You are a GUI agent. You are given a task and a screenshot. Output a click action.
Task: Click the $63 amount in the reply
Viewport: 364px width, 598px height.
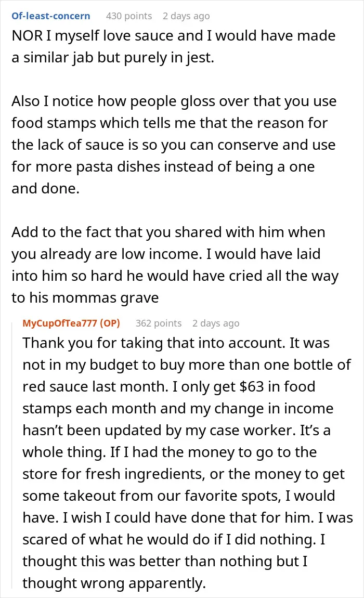tap(252, 387)
